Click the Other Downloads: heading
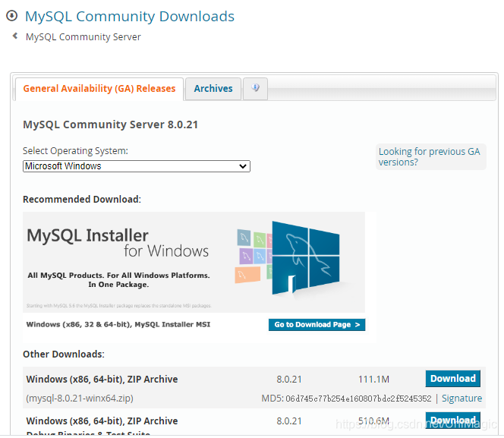The width and height of the screenshot is (504, 438). (x=64, y=354)
